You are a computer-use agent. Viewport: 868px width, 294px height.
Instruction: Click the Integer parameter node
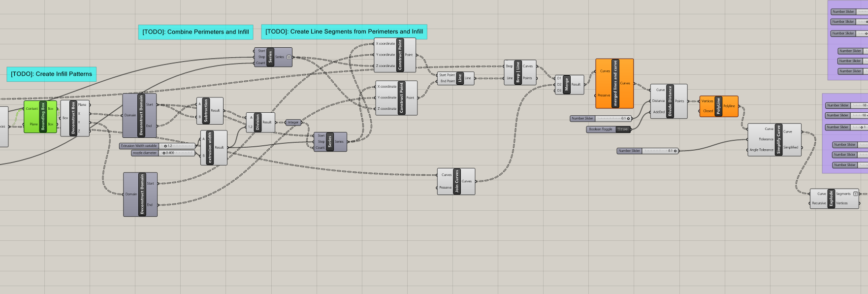(293, 123)
